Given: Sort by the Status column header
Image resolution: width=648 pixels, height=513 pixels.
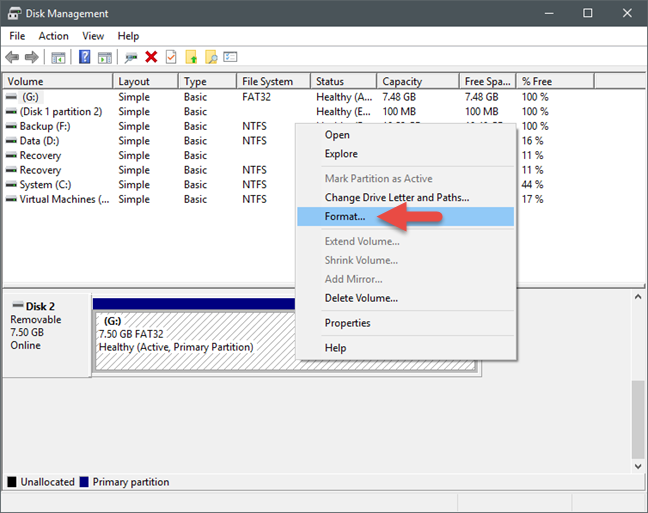Looking at the screenshot, I should pos(344,81).
